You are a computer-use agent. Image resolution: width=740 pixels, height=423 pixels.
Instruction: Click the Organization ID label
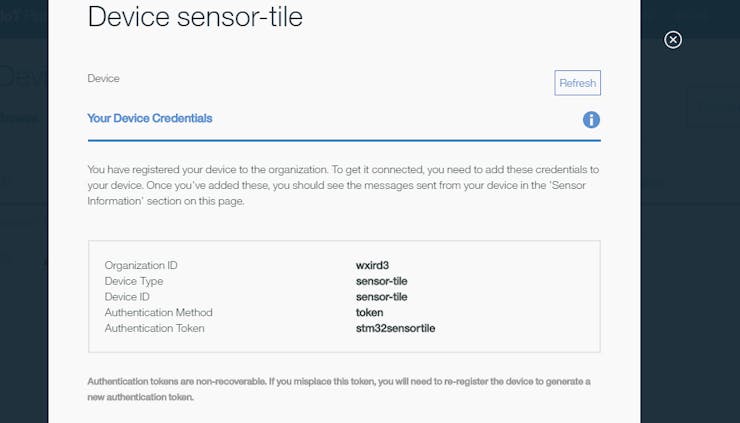141,265
